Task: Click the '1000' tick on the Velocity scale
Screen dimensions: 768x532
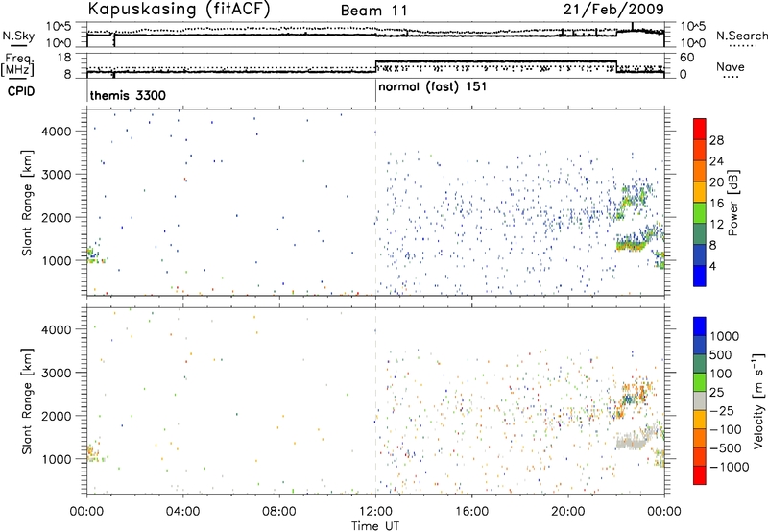Action: [724, 336]
